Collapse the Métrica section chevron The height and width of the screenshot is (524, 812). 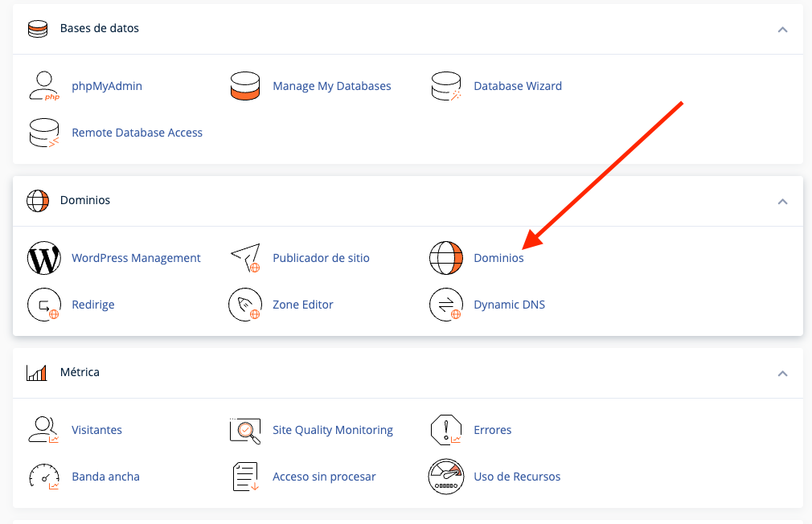[x=782, y=373]
